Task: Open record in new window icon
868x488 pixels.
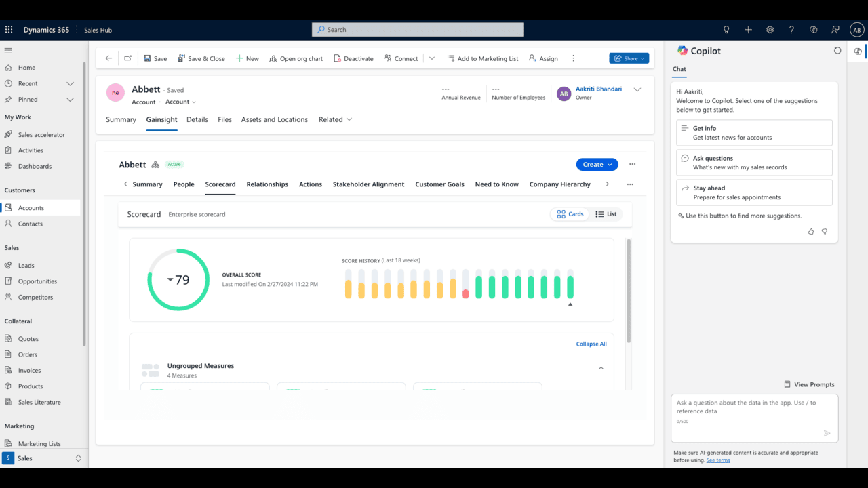Action: [x=128, y=58]
